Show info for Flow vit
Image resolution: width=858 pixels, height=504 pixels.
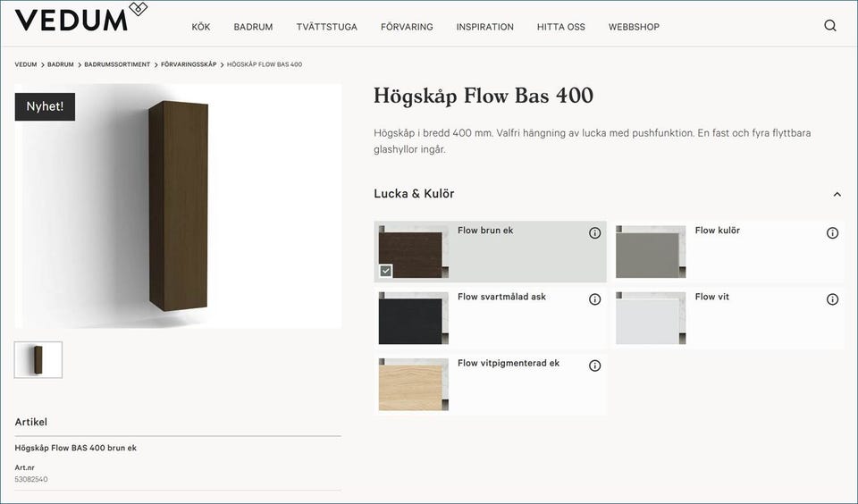point(832,299)
